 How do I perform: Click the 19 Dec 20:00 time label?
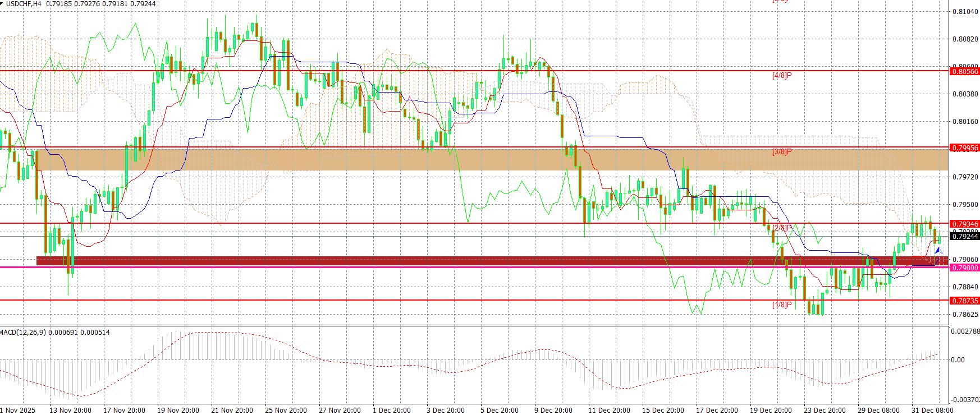(x=771, y=410)
